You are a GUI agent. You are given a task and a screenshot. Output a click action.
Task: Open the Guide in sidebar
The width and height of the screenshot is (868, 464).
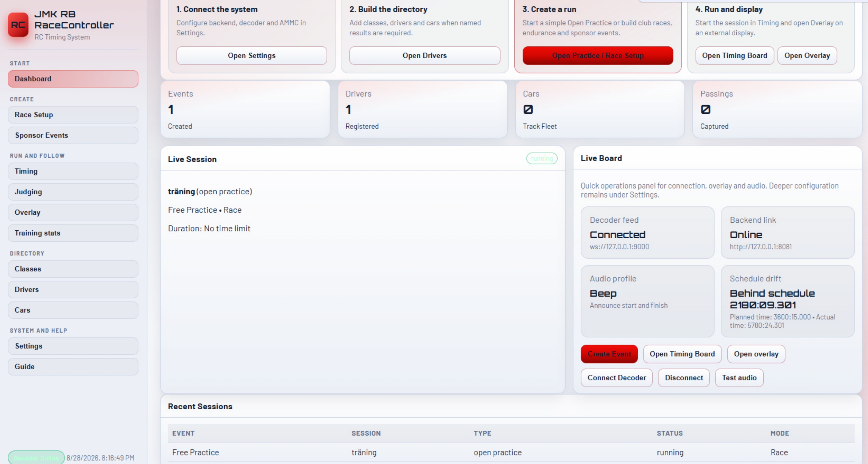tap(73, 367)
